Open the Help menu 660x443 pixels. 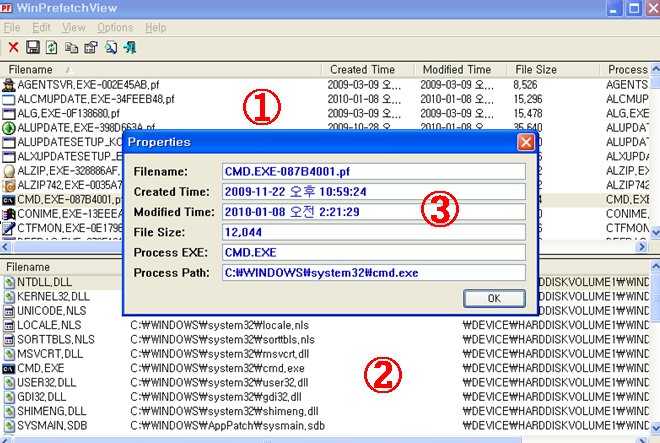coord(156,28)
